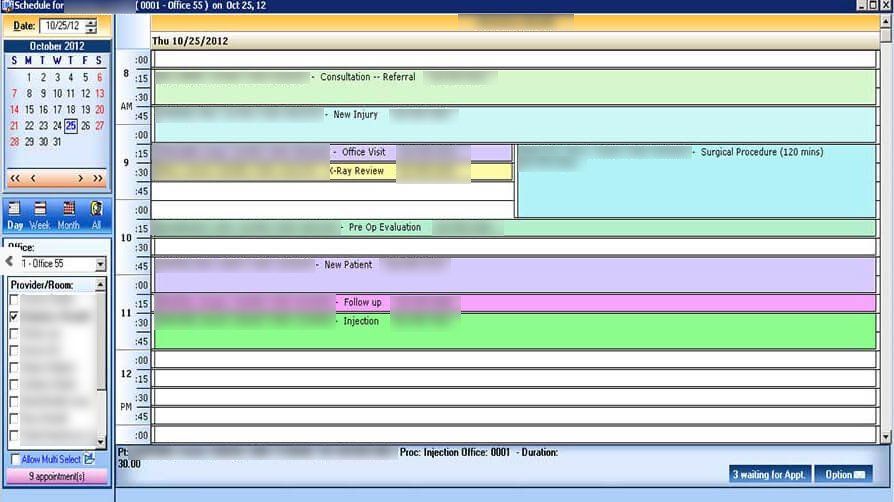Select October 18 in calendar
This screenshot has height=502, width=894.
pos(71,110)
